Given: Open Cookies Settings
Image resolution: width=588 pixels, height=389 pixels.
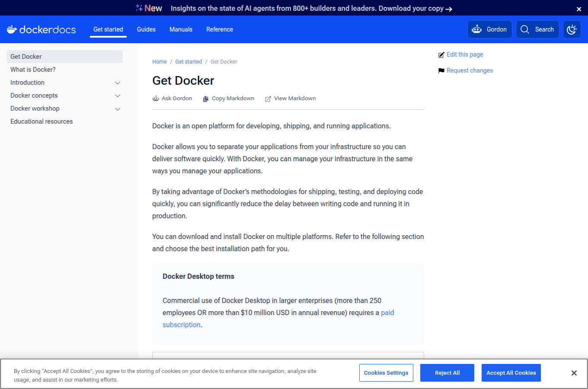Looking at the screenshot, I should tap(386, 373).
